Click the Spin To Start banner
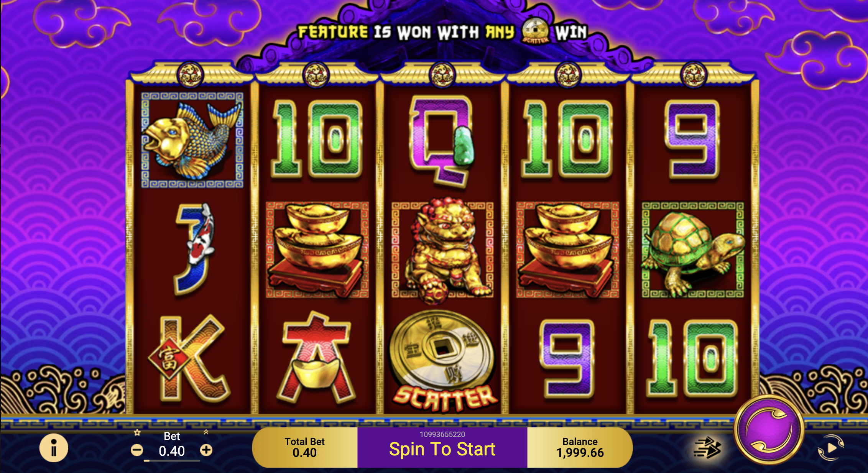Image resolution: width=868 pixels, height=473 pixels. pos(442,447)
